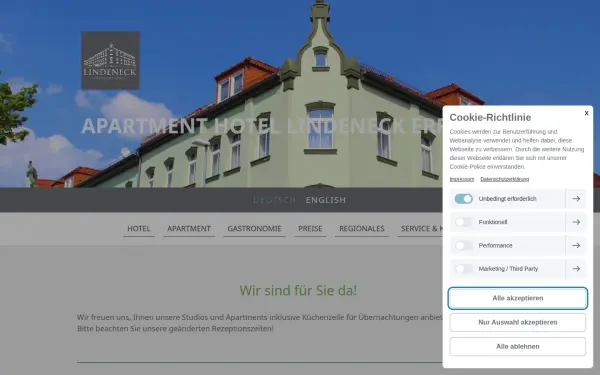Image resolution: width=600 pixels, height=375 pixels.
Task: Click the Apartment Hotel Lindeneck title text
Action: (262, 126)
